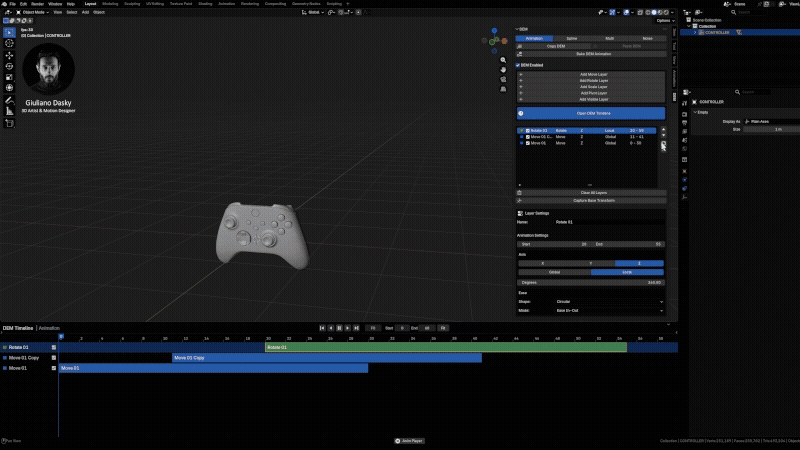Activate the Select Box tool
The image size is (800, 450).
pyautogui.click(x=9, y=32)
